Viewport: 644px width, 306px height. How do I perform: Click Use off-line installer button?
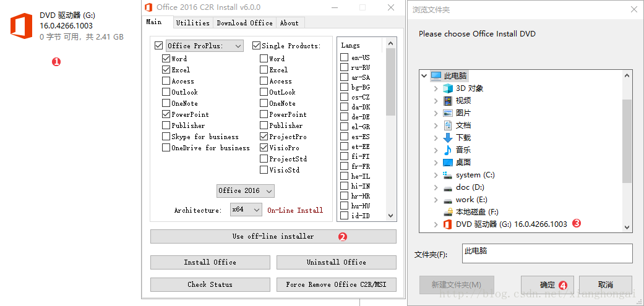pyautogui.click(x=273, y=236)
